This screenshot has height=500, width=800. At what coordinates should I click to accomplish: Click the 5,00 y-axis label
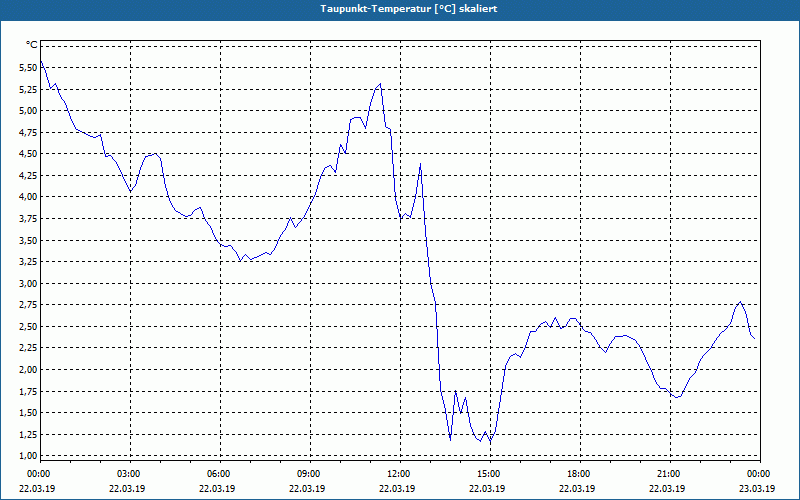tap(29, 111)
